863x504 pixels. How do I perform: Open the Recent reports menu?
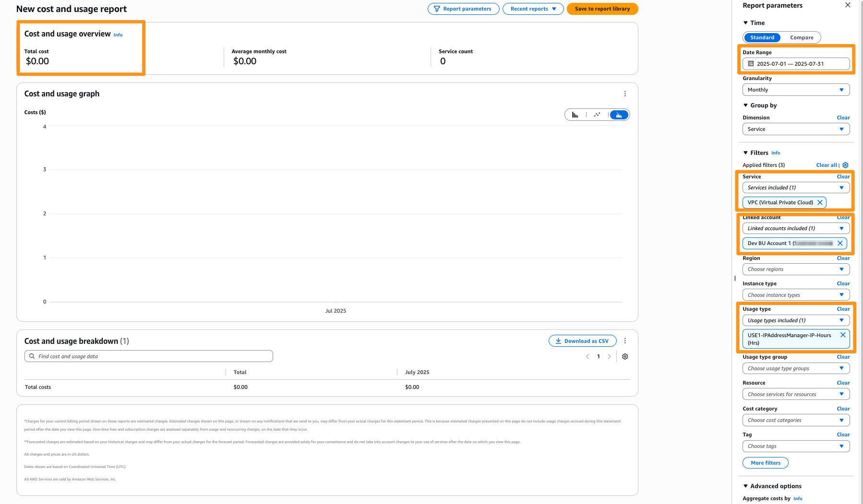coord(533,9)
